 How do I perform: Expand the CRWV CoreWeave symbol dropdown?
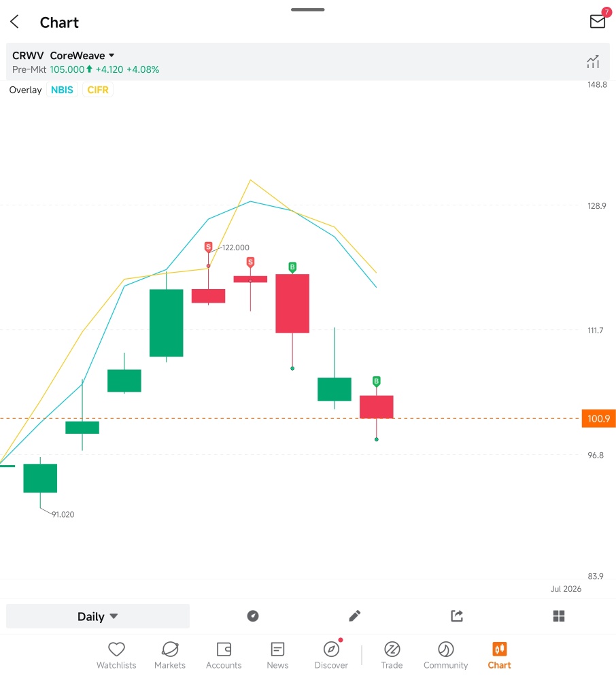pos(63,56)
